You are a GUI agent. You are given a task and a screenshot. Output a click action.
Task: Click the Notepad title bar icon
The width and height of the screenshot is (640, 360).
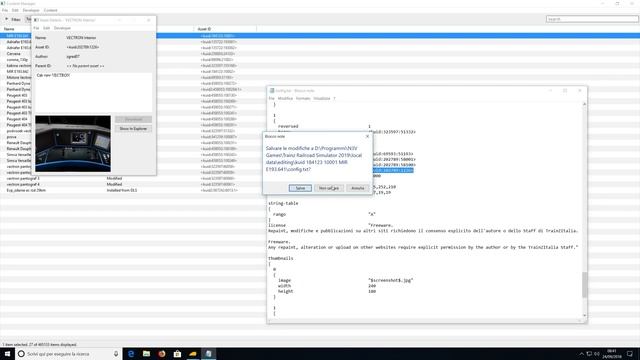tap(272, 91)
